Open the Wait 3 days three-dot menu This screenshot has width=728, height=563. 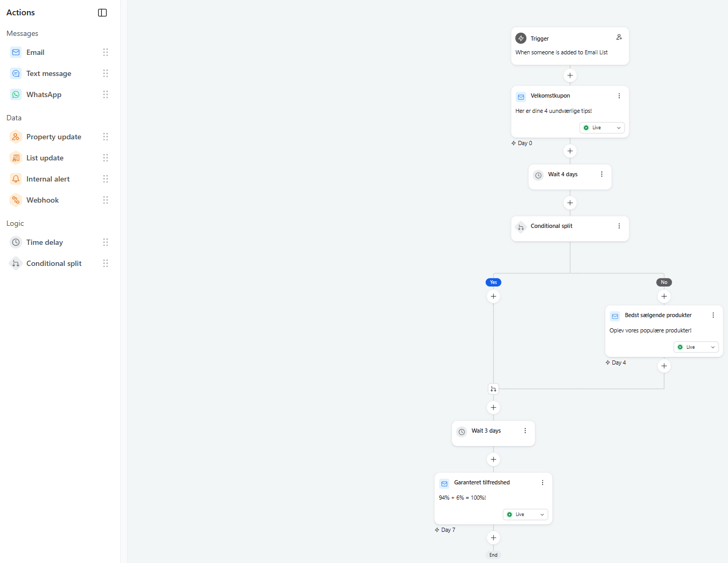tap(525, 431)
